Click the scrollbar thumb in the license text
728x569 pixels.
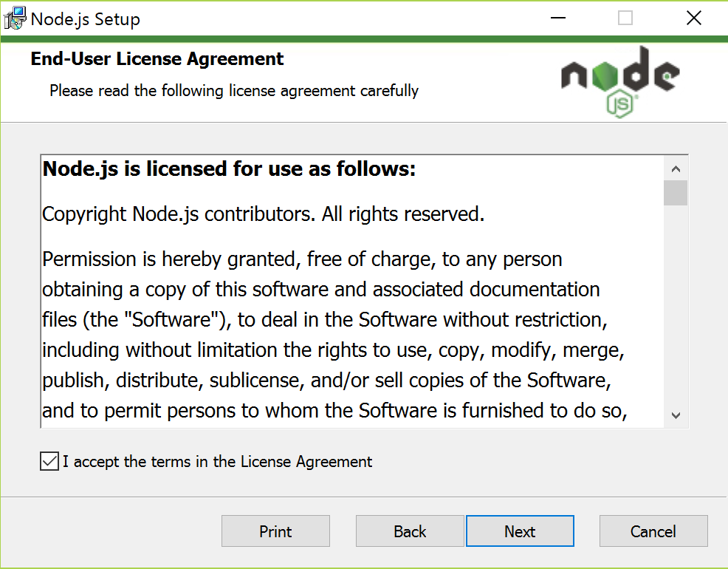(x=676, y=194)
